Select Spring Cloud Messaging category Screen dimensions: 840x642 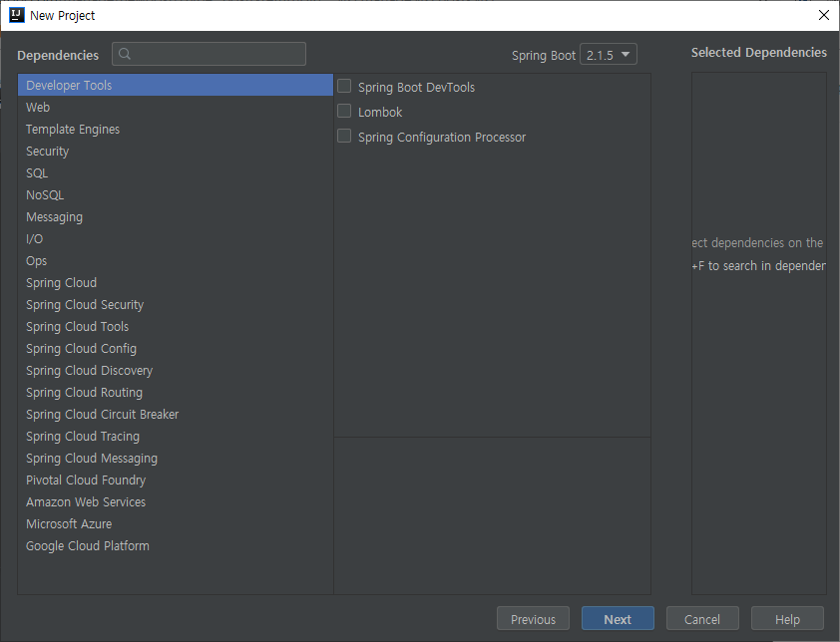pyautogui.click(x=176, y=459)
